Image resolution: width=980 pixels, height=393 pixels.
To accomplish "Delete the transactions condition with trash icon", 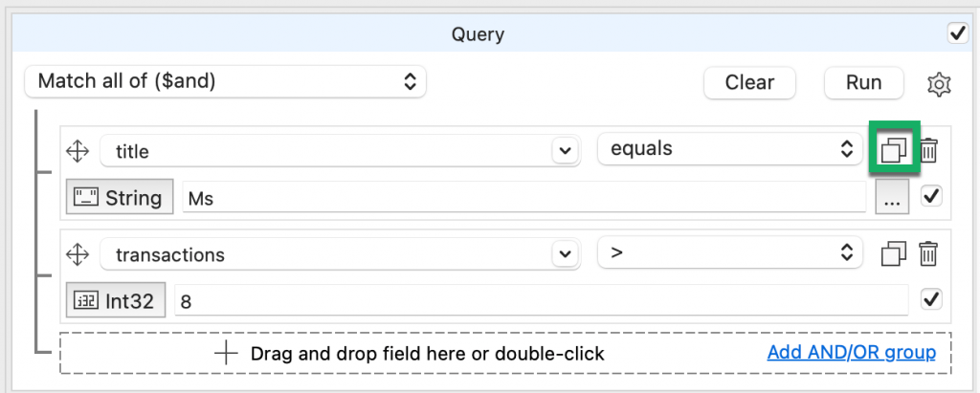I will coord(928,254).
